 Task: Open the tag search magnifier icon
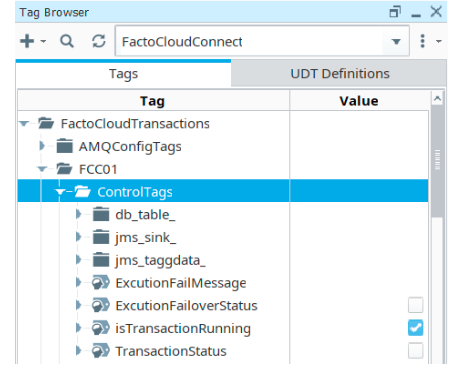(67, 42)
